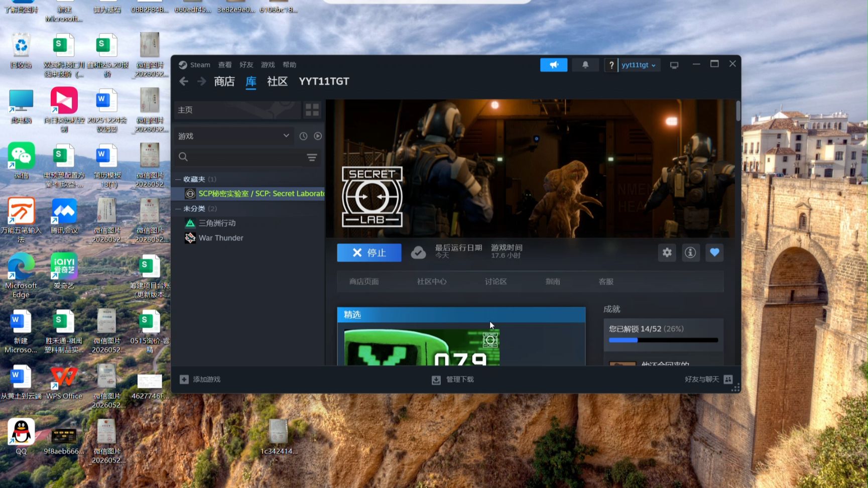Open the yyt11tgt account dropdown

click(639, 65)
